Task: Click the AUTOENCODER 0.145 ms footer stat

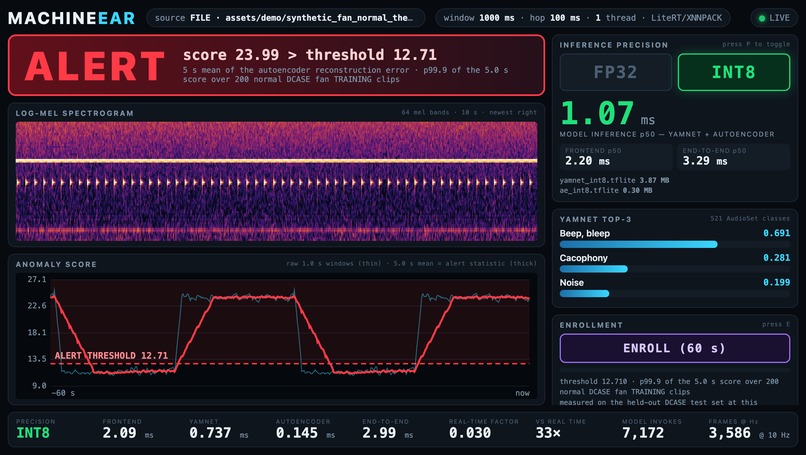Action: pos(305,429)
